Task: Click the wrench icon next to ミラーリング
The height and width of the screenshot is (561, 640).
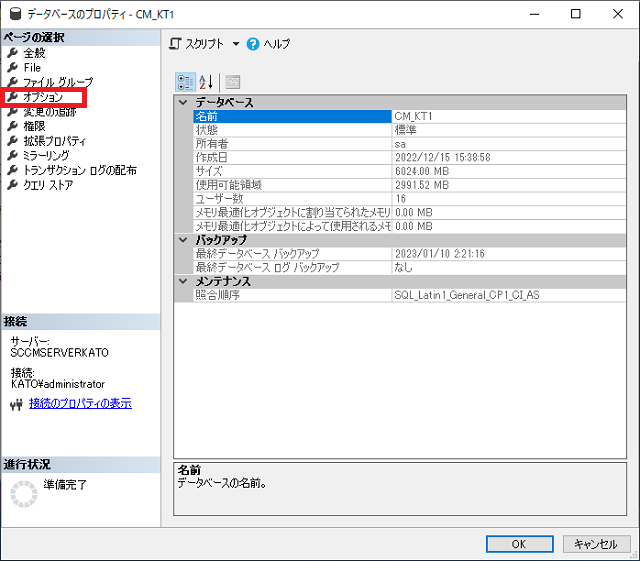Action: point(12,156)
